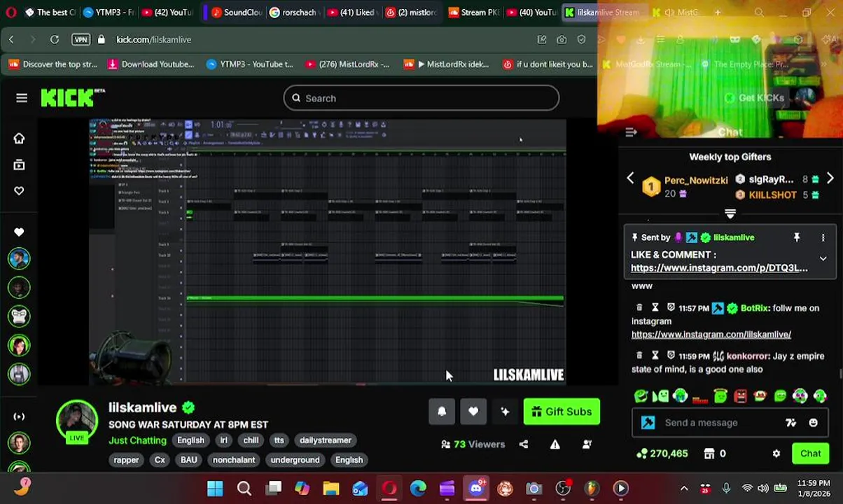
Task: Click Perc_Nowitzki in top gifters
Action: coord(696,180)
